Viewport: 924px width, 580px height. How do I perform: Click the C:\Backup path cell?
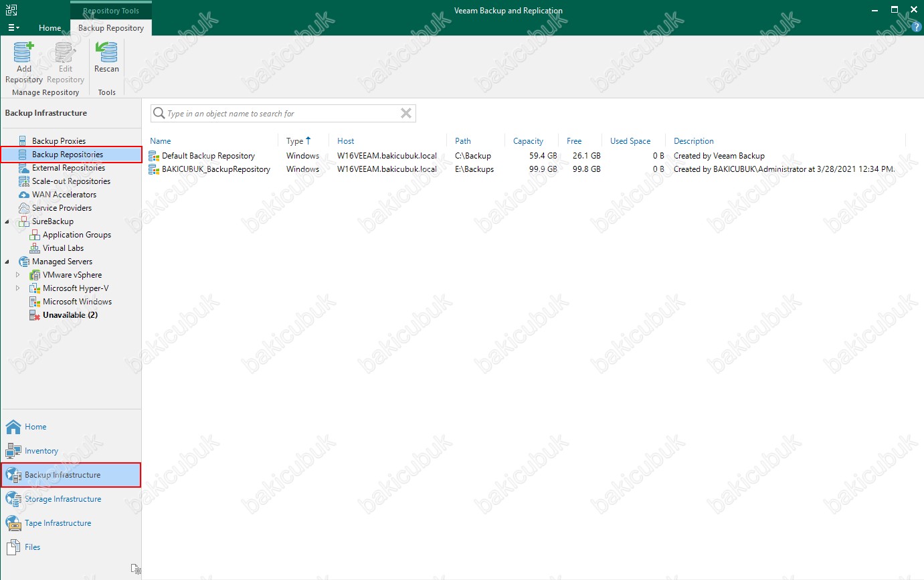pyautogui.click(x=473, y=156)
